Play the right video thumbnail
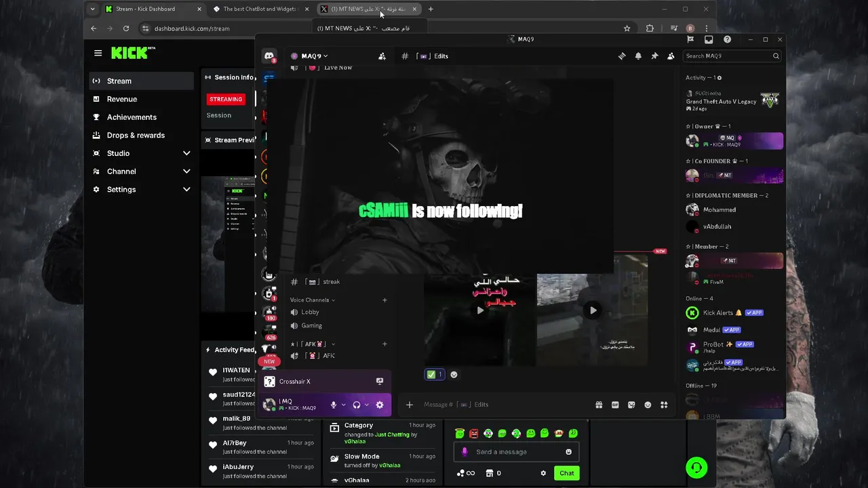 593,310
